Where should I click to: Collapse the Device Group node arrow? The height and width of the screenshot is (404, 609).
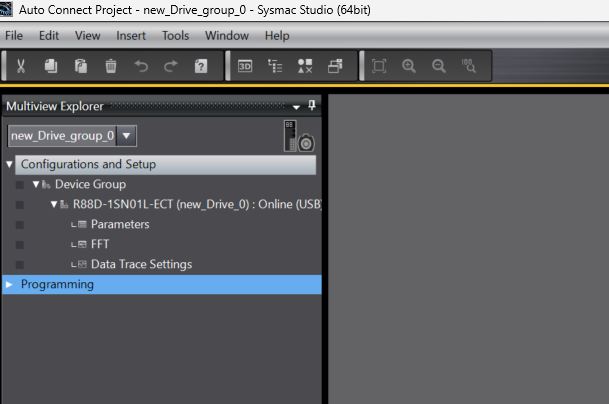point(36,184)
